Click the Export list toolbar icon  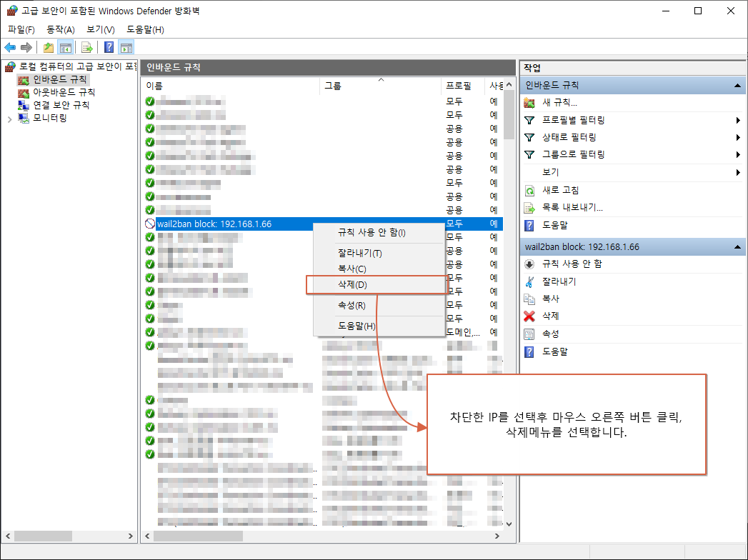click(x=87, y=48)
